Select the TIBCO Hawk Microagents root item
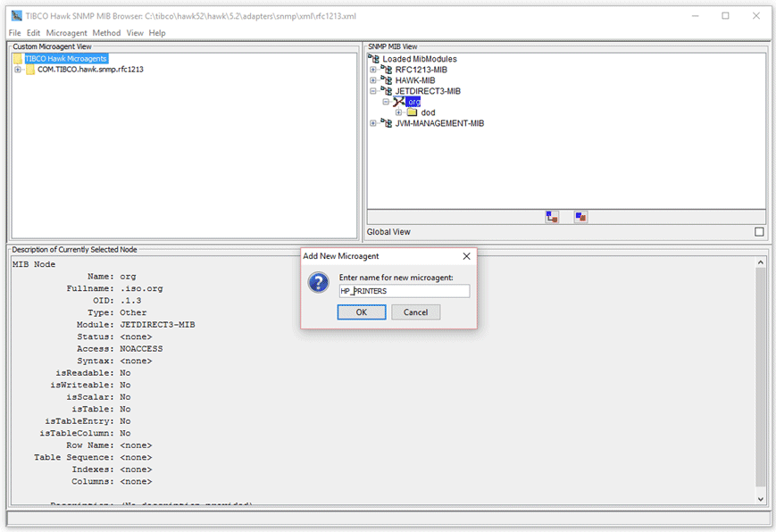 pyautogui.click(x=66, y=58)
